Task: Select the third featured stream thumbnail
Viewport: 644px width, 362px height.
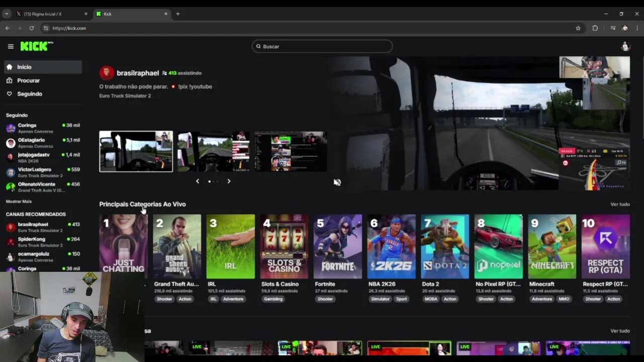Action: (291, 151)
